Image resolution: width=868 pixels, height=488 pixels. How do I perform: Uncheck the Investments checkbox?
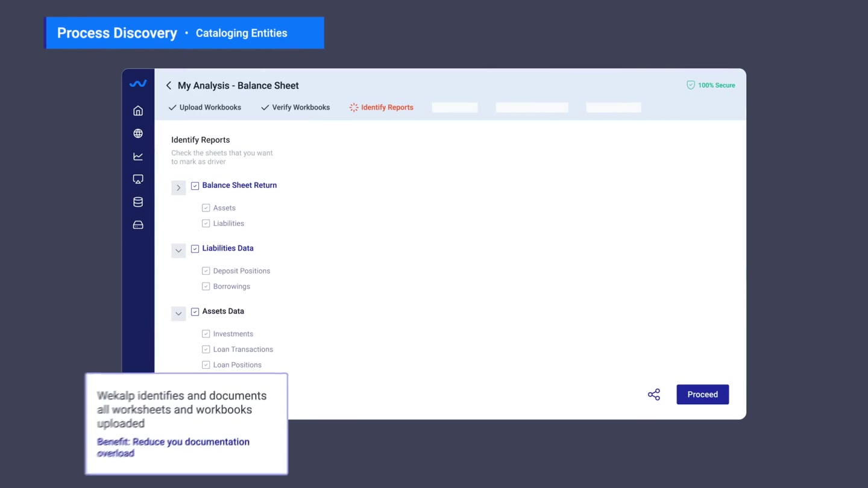[206, 334]
